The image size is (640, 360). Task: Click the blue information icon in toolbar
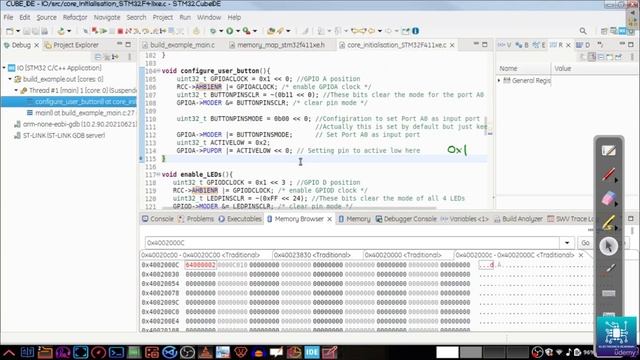coord(416,31)
